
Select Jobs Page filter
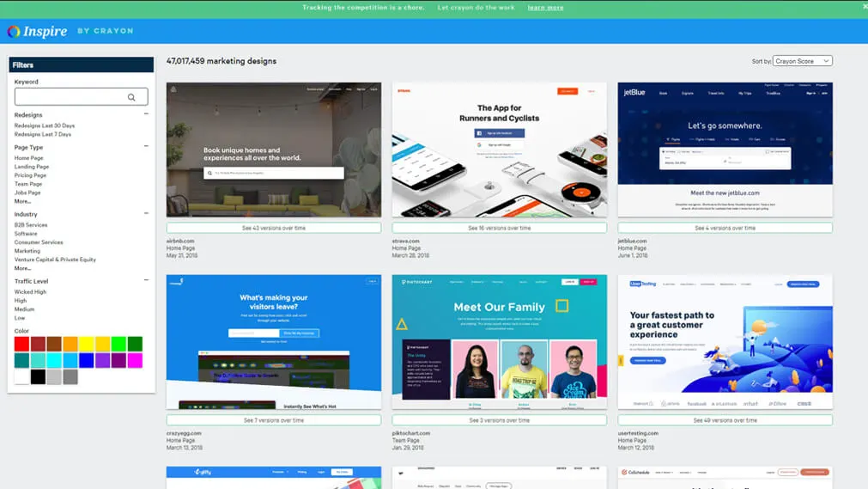click(27, 193)
